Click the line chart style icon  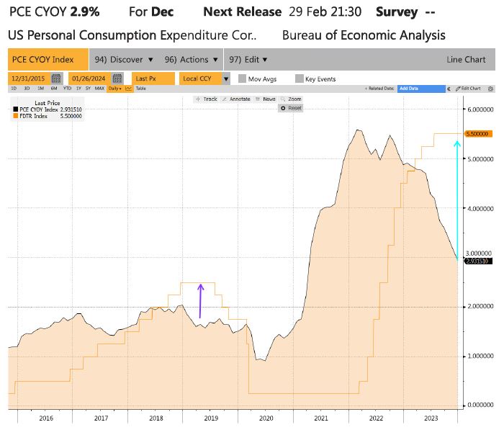tap(128, 89)
